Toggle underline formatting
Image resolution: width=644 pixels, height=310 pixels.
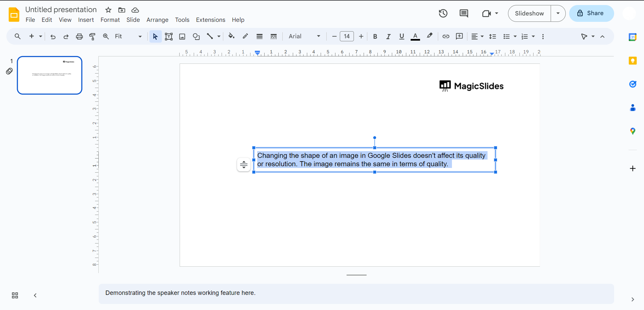click(x=402, y=37)
